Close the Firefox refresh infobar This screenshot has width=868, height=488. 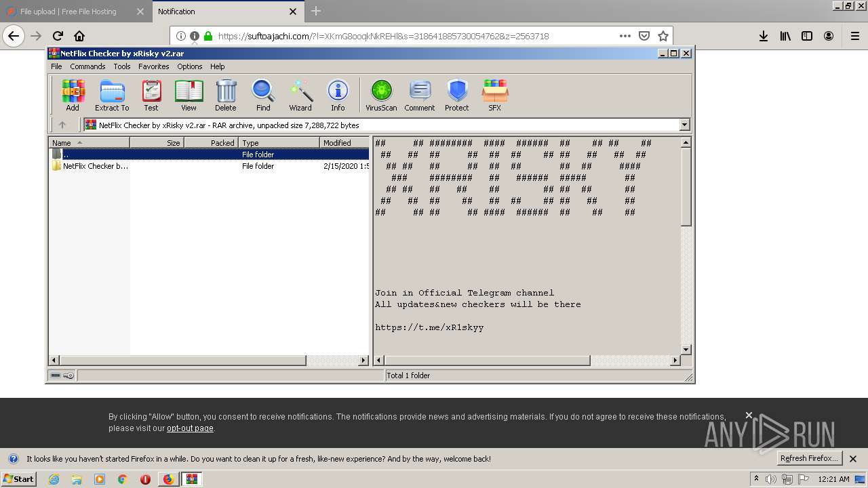coord(853,459)
